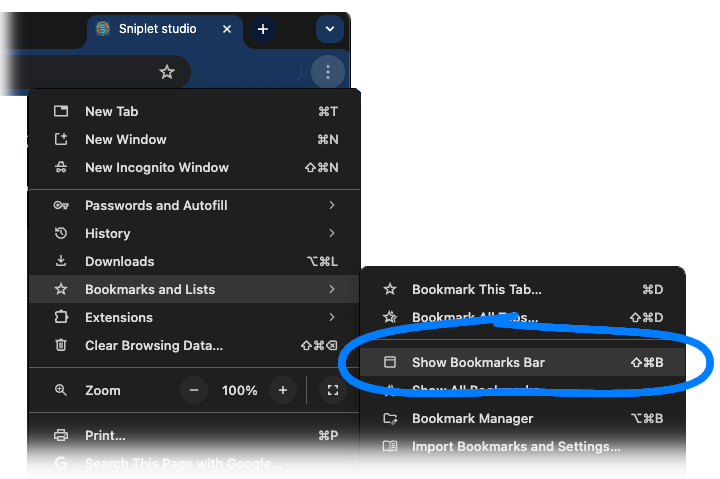Click Import Bookmarks and Settings
The width and height of the screenshot is (720, 479).
coord(516,446)
